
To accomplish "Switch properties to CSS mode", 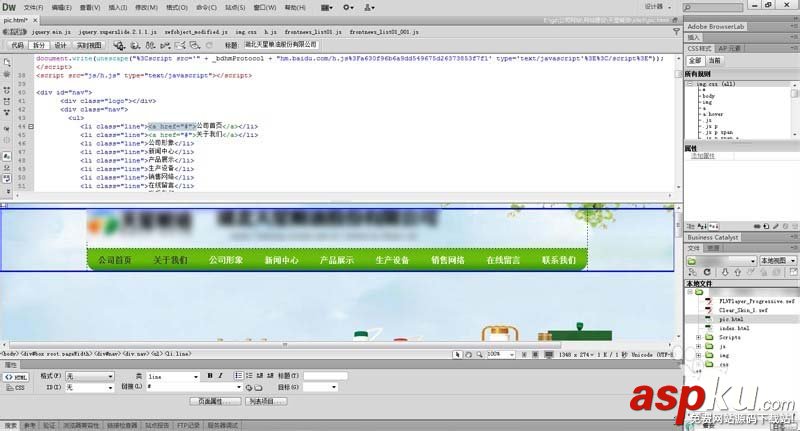I will pos(15,388).
